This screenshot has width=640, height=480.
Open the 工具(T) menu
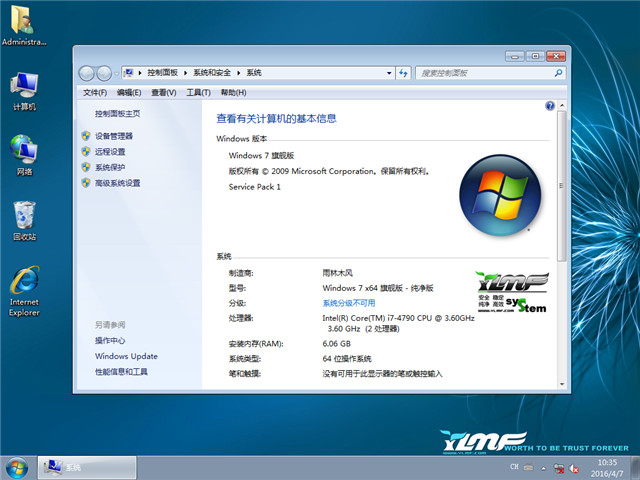coord(198,93)
